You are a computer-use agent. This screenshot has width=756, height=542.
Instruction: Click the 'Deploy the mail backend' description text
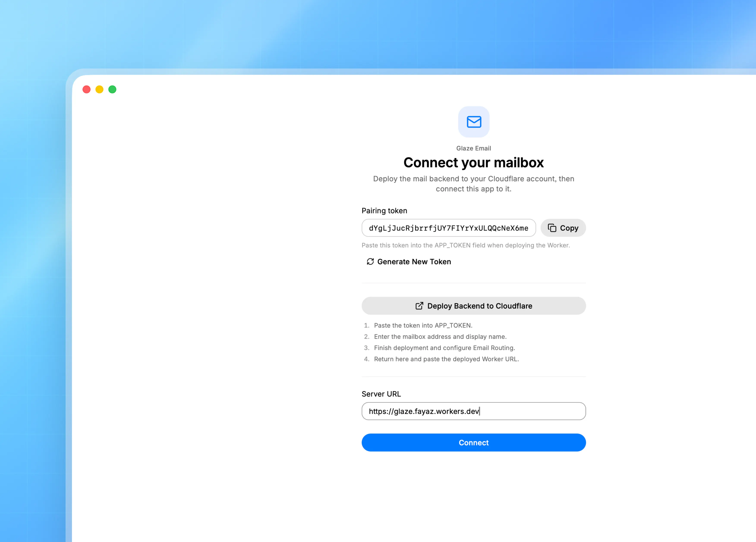tap(474, 184)
